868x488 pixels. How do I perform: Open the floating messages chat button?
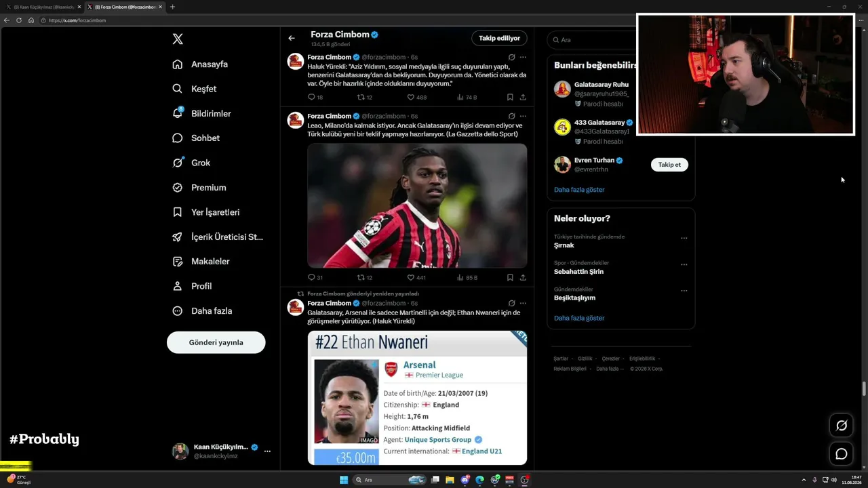(842, 454)
